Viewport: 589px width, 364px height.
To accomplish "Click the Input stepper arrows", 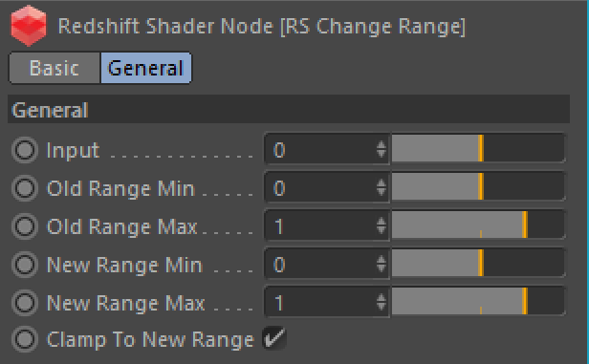I will (382, 149).
